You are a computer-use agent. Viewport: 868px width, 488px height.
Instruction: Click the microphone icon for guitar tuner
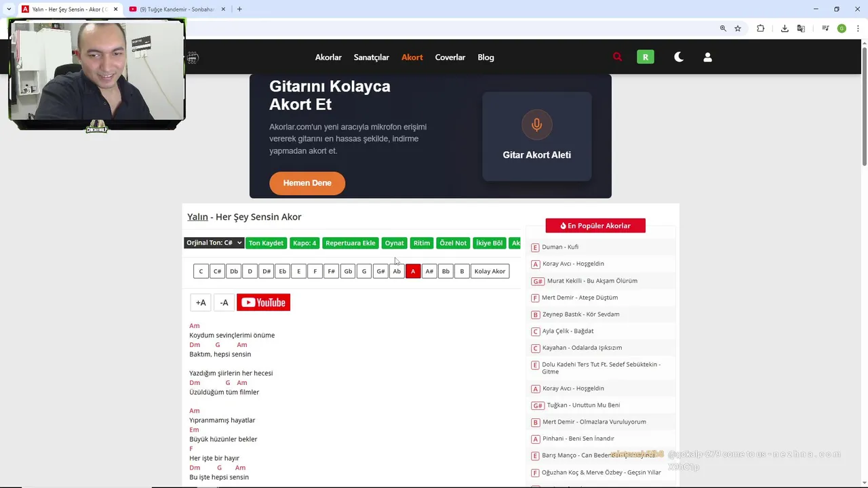(536, 125)
